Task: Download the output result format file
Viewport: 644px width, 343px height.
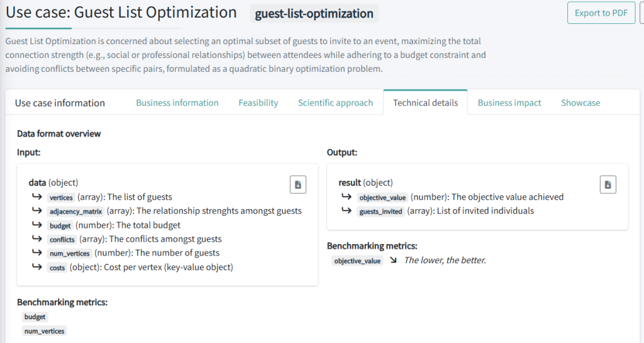Action: tap(608, 184)
